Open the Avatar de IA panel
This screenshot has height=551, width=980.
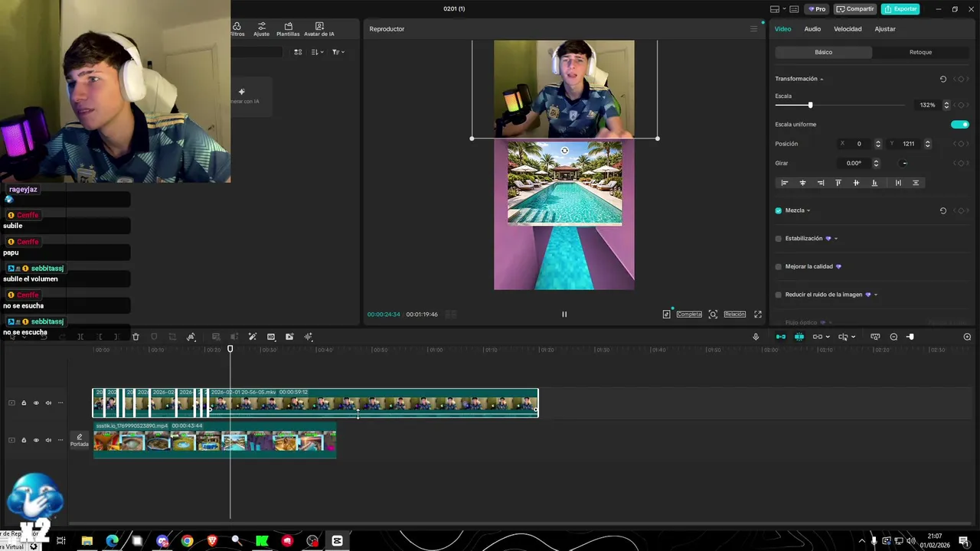pyautogui.click(x=319, y=29)
